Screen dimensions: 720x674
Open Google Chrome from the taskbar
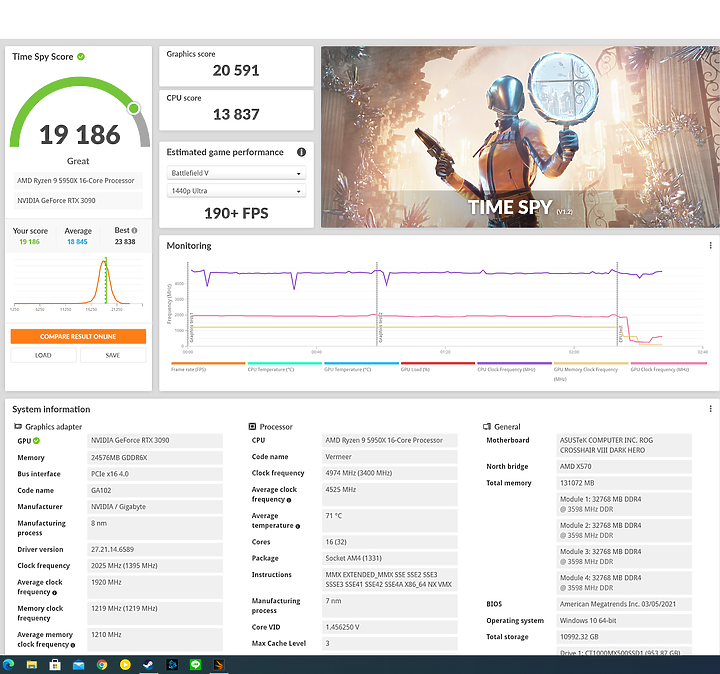[x=102, y=664]
